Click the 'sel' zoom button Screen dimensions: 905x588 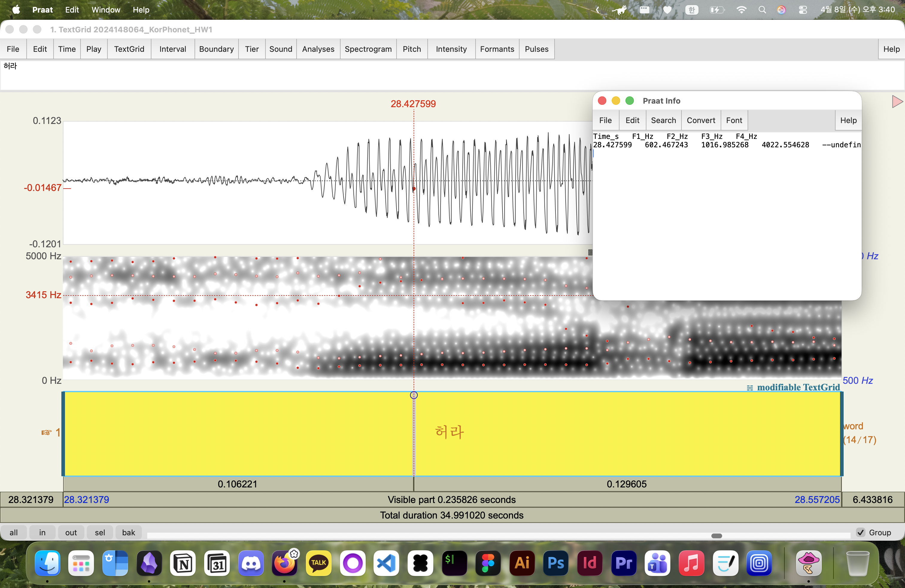point(100,533)
